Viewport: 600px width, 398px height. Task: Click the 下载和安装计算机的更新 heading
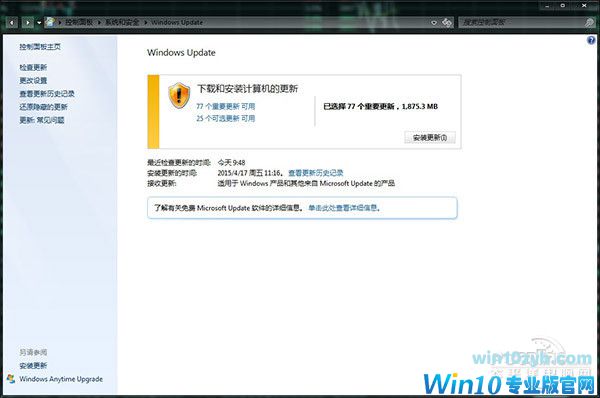(x=247, y=89)
